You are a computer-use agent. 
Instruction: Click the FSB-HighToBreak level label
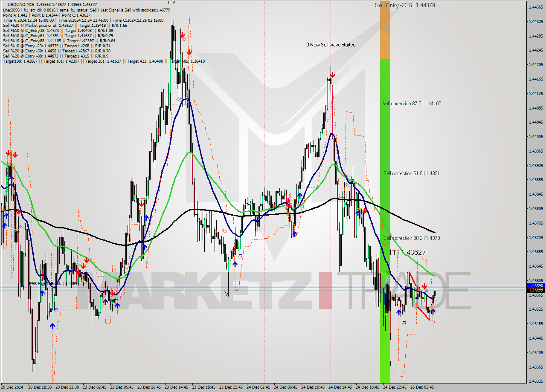(53, 283)
